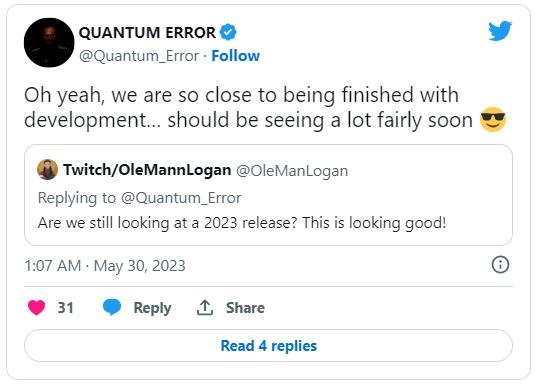The height and width of the screenshot is (386, 537).
Task: Open quoted tweet about 2023 release
Action: point(268,195)
